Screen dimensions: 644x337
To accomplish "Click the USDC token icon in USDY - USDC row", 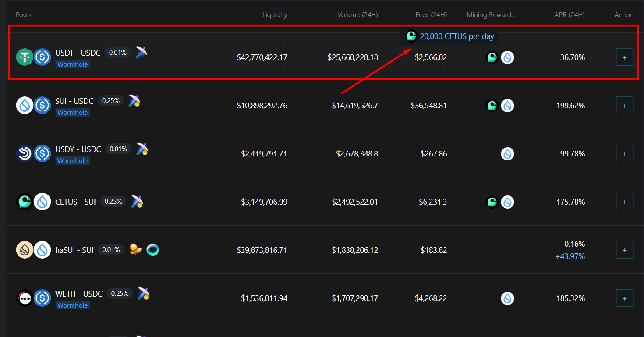I will point(42,153).
